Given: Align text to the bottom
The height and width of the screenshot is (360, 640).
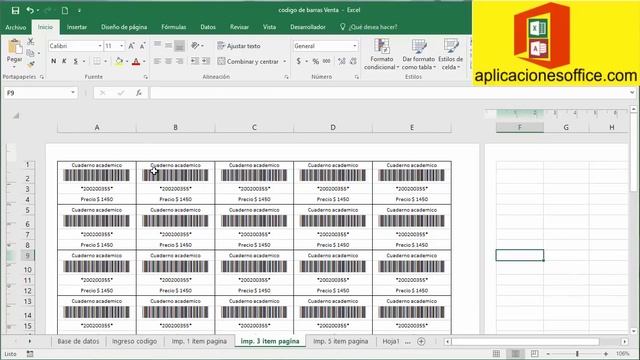Looking at the screenshot, I should click(x=179, y=46).
